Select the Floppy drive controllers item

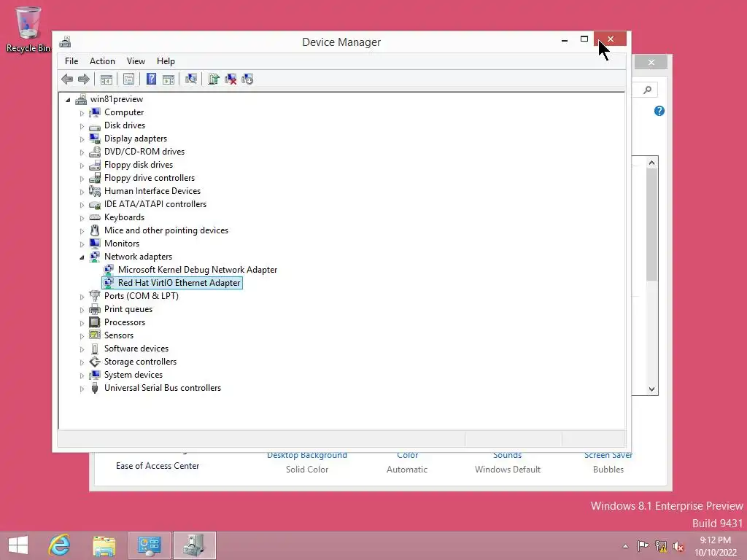(x=150, y=178)
